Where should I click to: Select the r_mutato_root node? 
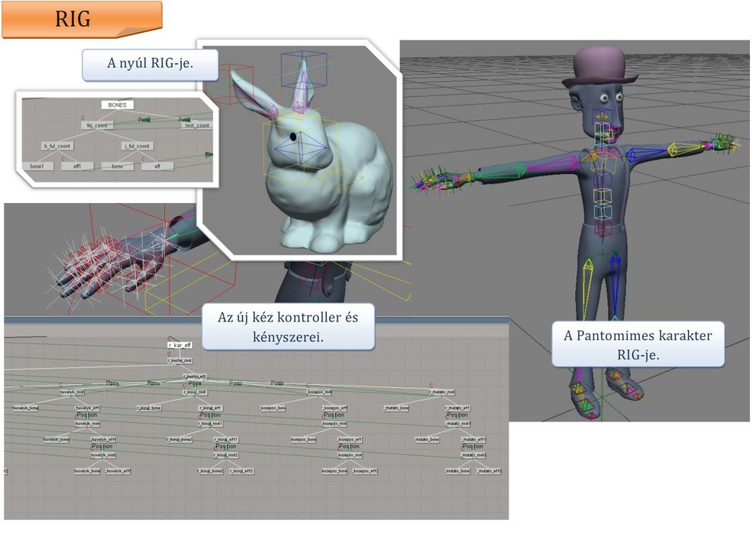tap(441, 392)
